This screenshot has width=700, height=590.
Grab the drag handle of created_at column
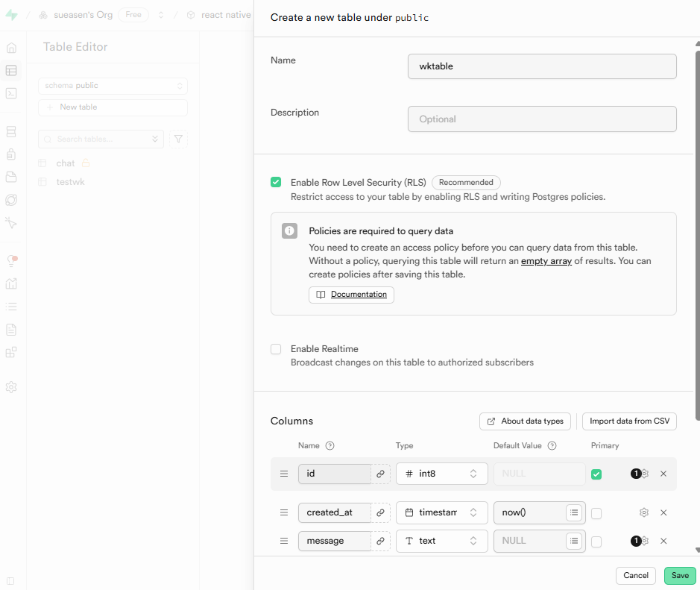click(284, 512)
